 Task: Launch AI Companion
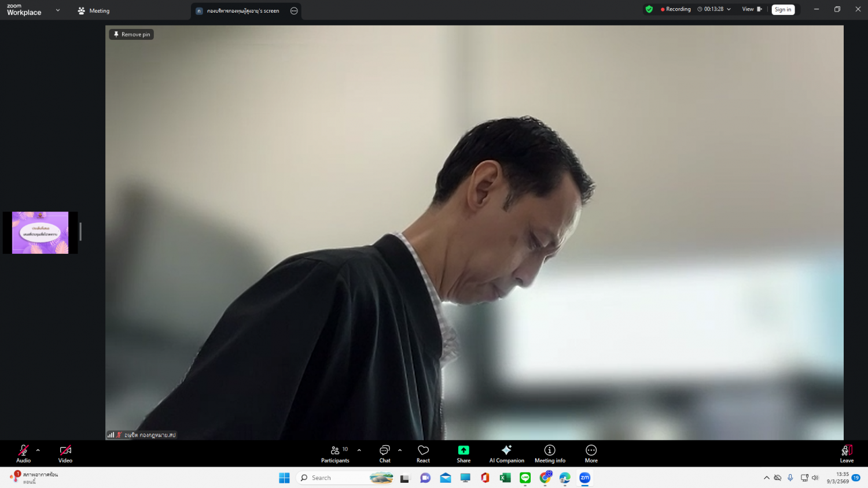506,453
